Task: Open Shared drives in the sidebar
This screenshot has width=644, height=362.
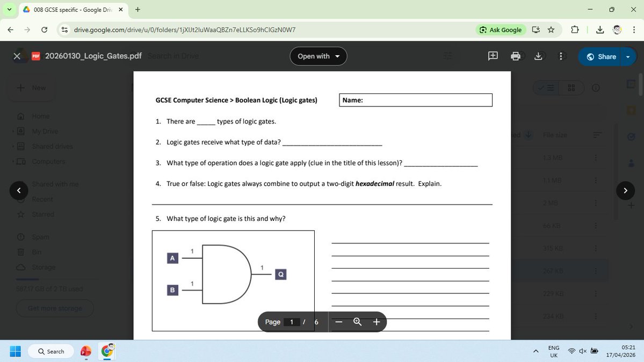Action: coord(52,146)
